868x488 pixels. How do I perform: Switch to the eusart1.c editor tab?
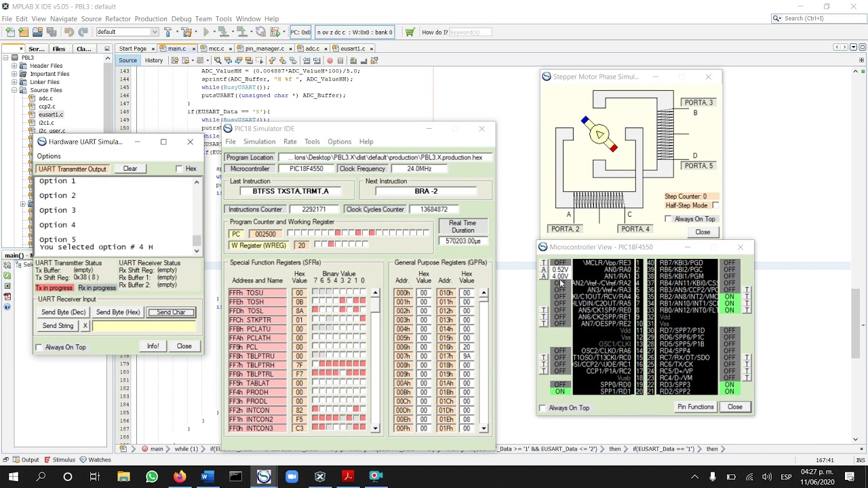353,49
